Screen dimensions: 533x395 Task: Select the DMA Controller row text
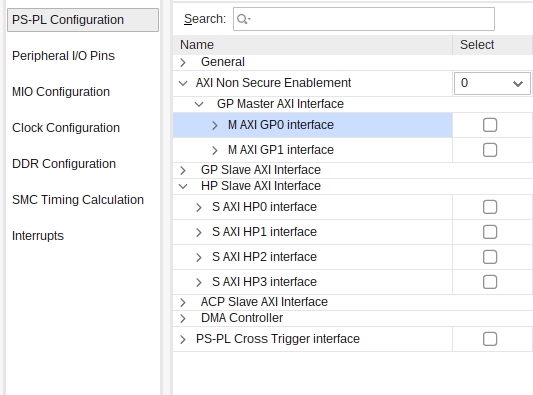click(x=242, y=318)
